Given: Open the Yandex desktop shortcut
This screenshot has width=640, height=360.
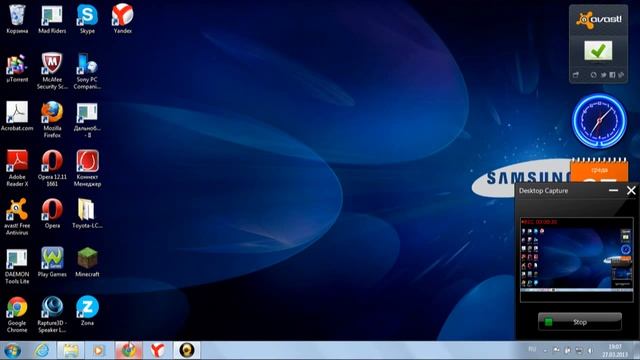Looking at the screenshot, I should (x=122, y=19).
